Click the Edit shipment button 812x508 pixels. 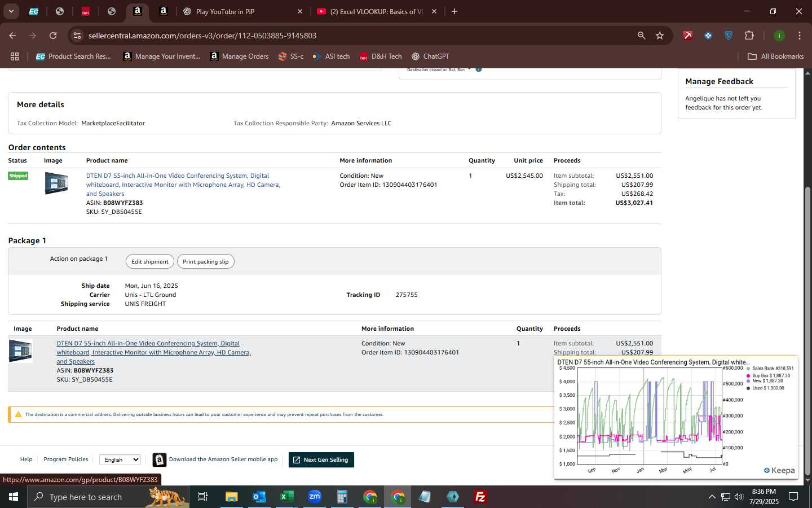(150, 261)
